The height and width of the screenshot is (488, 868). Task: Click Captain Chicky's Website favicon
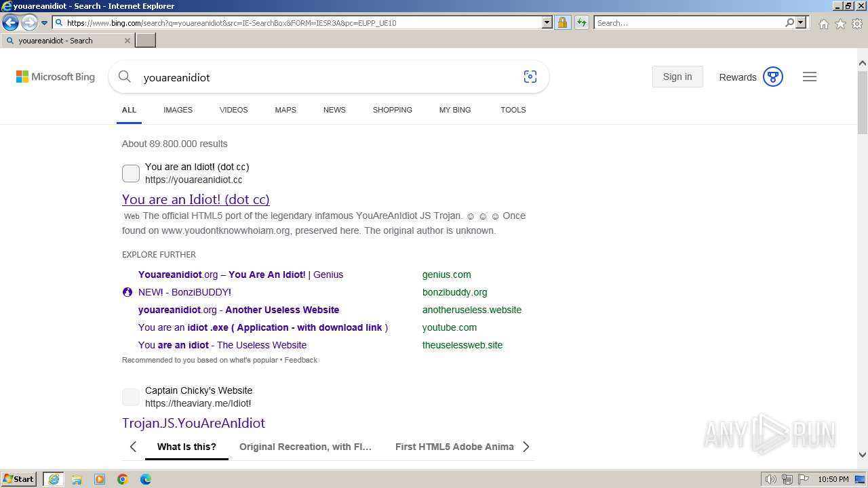tap(131, 397)
